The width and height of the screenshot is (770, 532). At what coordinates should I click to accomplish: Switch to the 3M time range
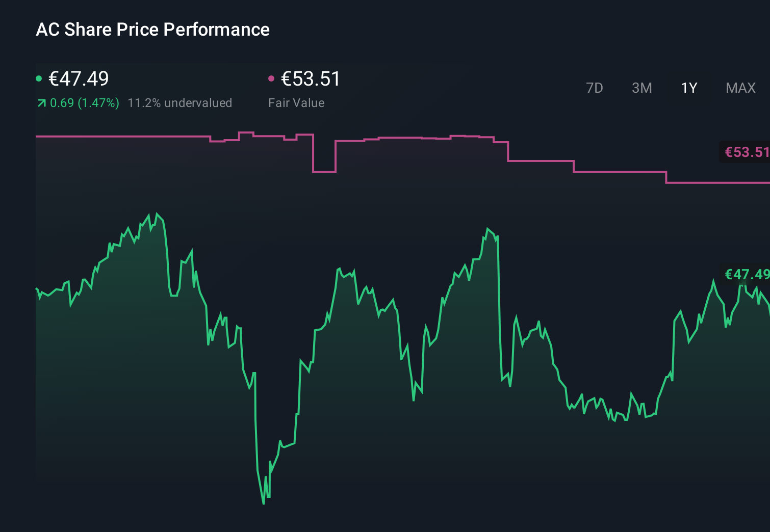click(x=641, y=88)
